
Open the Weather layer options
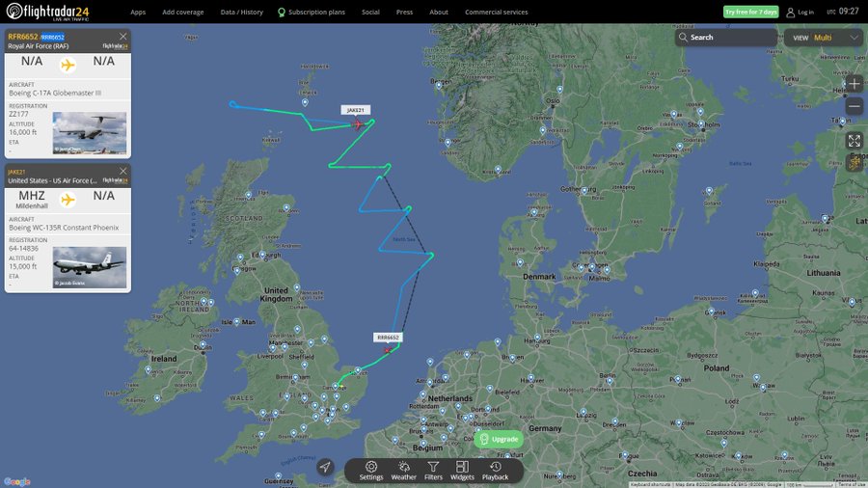coord(403,471)
